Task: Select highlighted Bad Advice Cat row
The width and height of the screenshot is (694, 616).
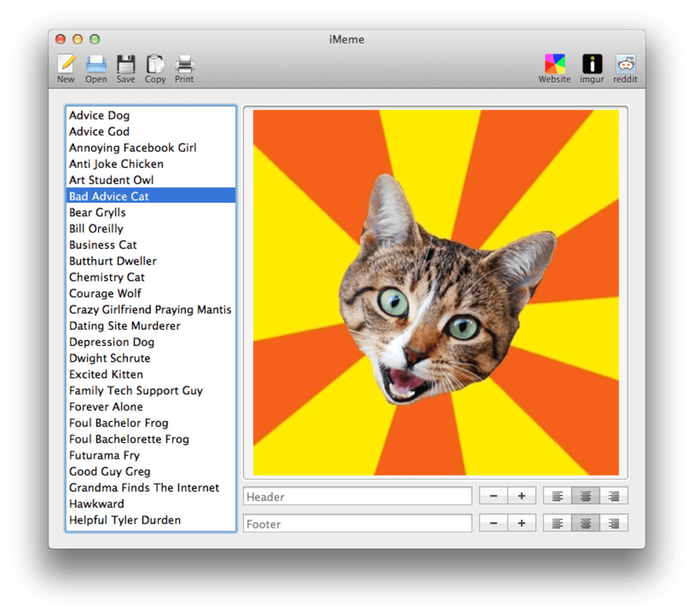Action: [x=151, y=195]
